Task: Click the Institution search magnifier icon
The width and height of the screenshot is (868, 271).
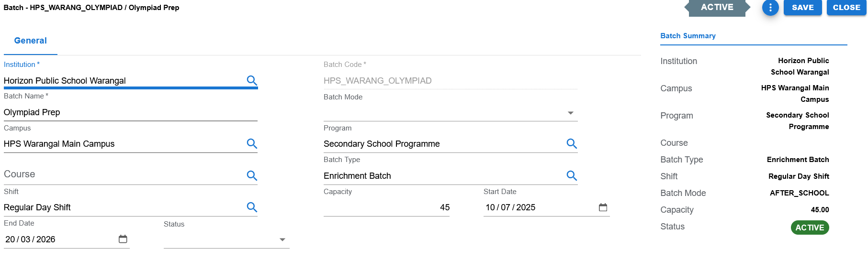Action: (252, 80)
